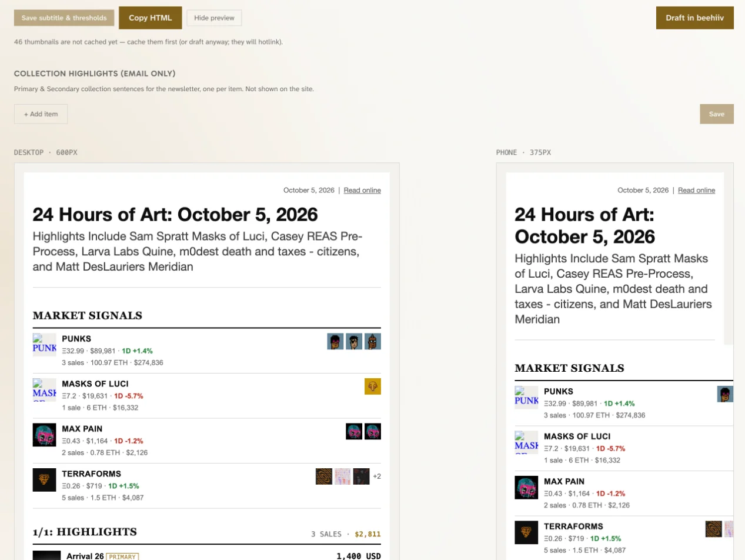
Task: Click broken MASKS OF LUCI image in desktop preview
Action: click(44, 390)
